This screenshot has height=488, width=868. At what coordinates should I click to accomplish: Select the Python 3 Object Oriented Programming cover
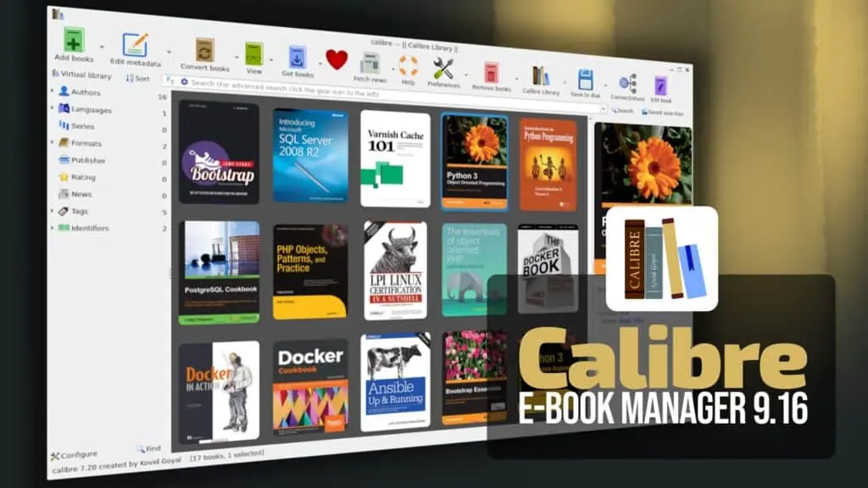click(x=475, y=162)
